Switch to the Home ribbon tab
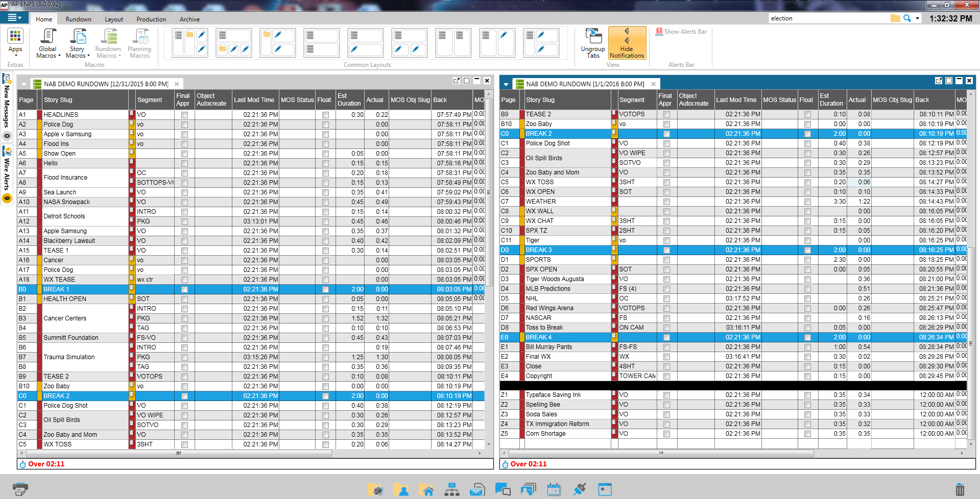This screenshot has width=980, height=499. pos(44,19)
